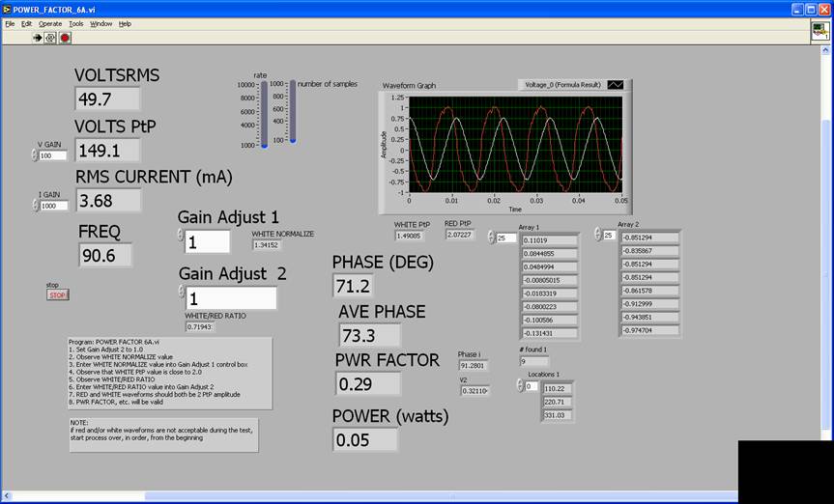Viewport: 834px width, 504px height.
Task: Click Array 1 element 0.11019
Action: click(x=550, y=240)
